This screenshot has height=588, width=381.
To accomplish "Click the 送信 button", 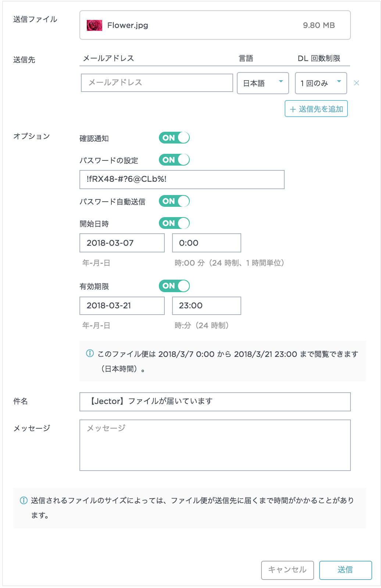I will click(346, 570).
